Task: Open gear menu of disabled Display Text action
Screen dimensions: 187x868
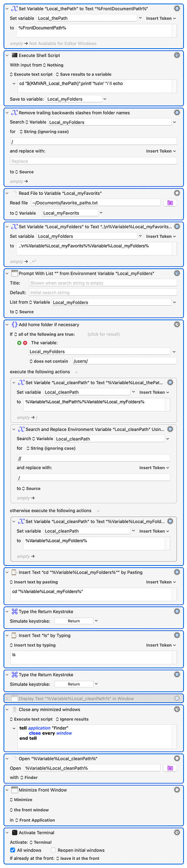Action: [177, 698]
